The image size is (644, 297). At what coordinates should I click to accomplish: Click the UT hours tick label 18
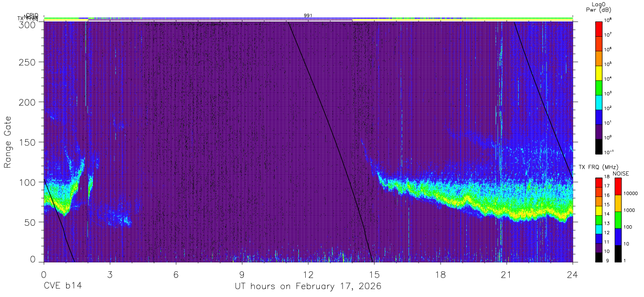tap(440, 274)
